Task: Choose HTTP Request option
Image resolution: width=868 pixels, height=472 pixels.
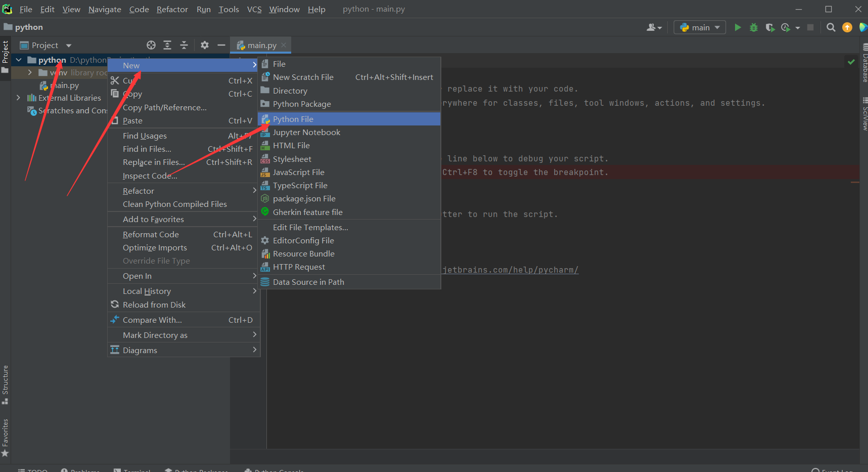Action: pyautogui.click(x=349, y=267)
